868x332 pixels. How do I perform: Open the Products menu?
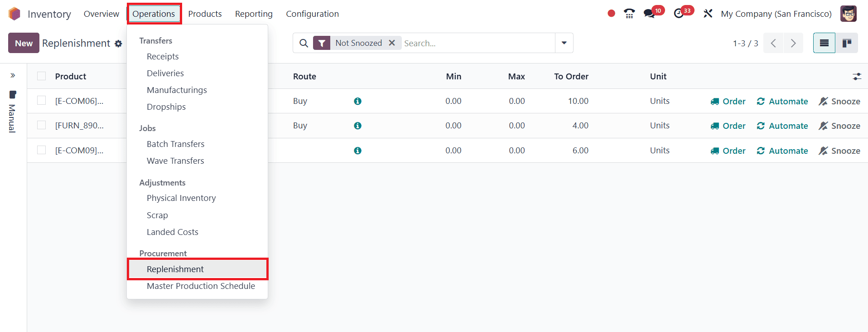205,14
